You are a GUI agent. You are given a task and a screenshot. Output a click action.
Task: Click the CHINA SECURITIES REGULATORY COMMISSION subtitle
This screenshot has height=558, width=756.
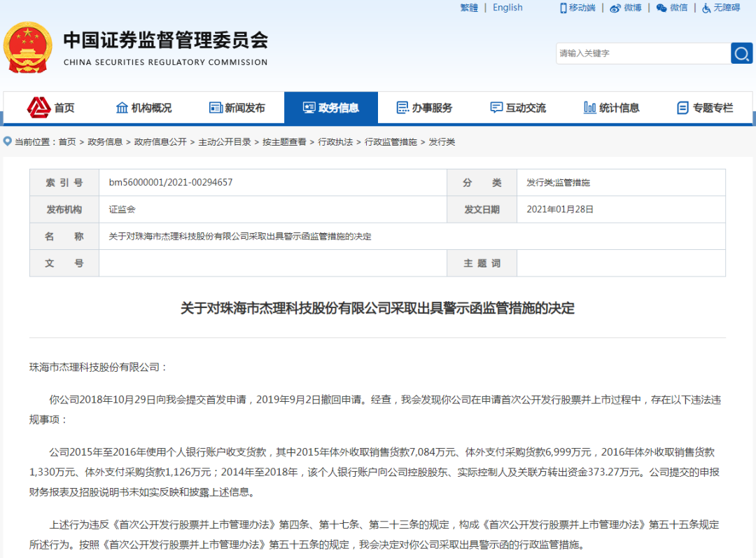tap(165, 62)
